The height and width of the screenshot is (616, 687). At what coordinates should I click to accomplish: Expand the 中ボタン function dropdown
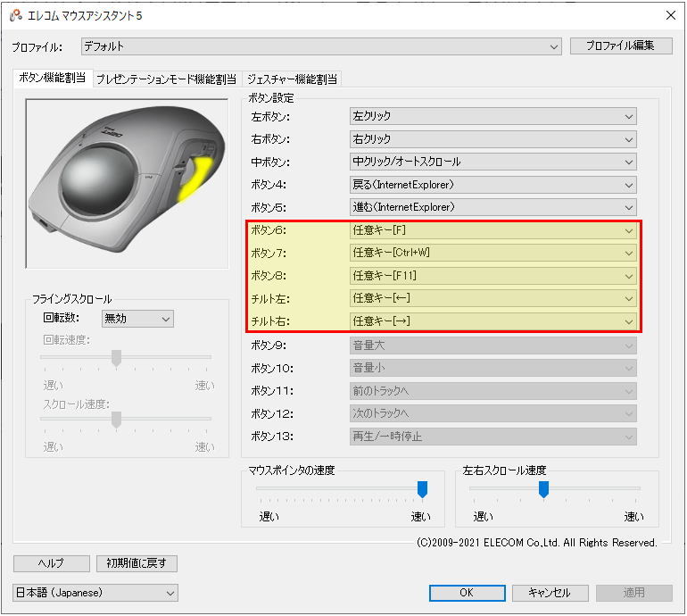pyautogui.click(x=493, y=162)
